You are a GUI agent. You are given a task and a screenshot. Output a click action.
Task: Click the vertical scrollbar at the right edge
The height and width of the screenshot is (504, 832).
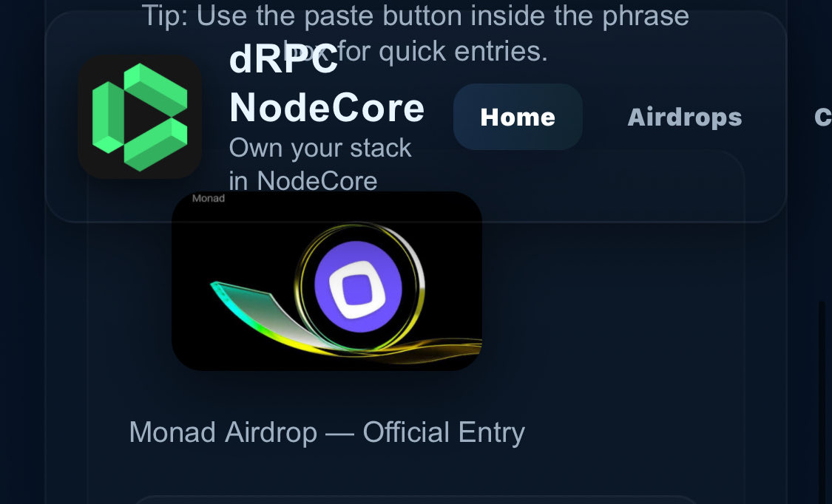pos(822,398)
